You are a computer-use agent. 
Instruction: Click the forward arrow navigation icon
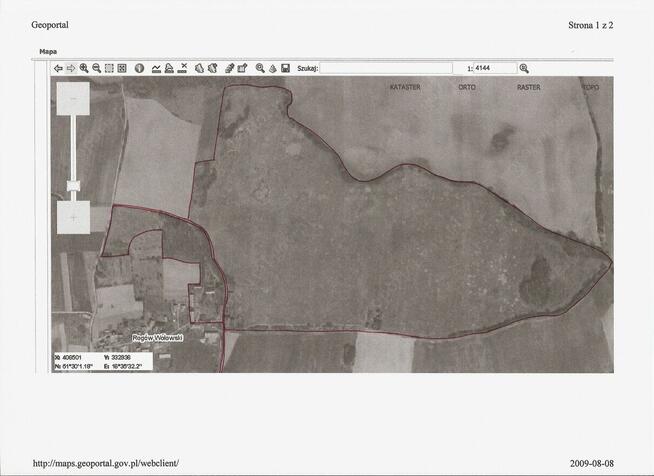point(71,68)
